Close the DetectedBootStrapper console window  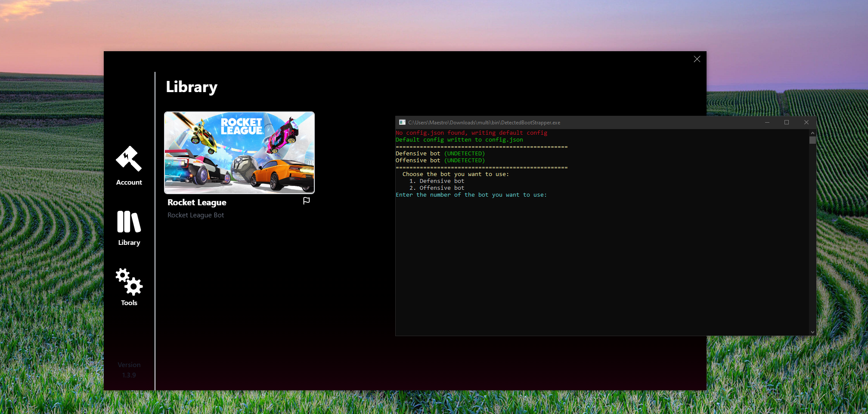806,122
